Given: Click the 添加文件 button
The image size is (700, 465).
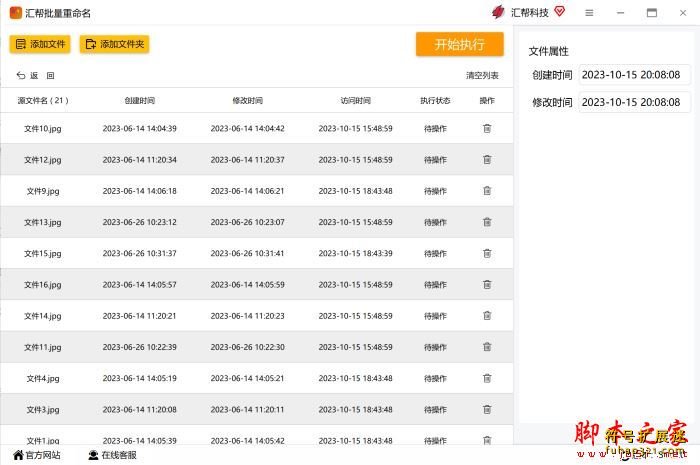Looking at the screenshot, I should 40,44.
